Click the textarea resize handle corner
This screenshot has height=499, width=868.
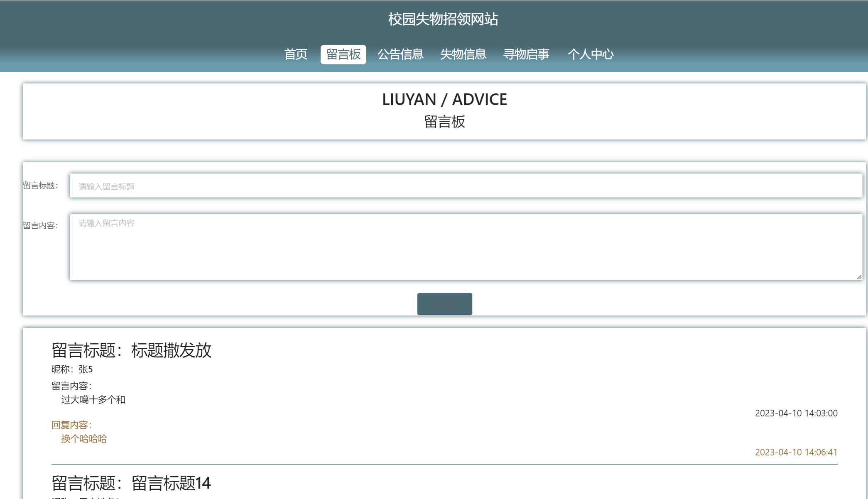[x=859, y=277]
